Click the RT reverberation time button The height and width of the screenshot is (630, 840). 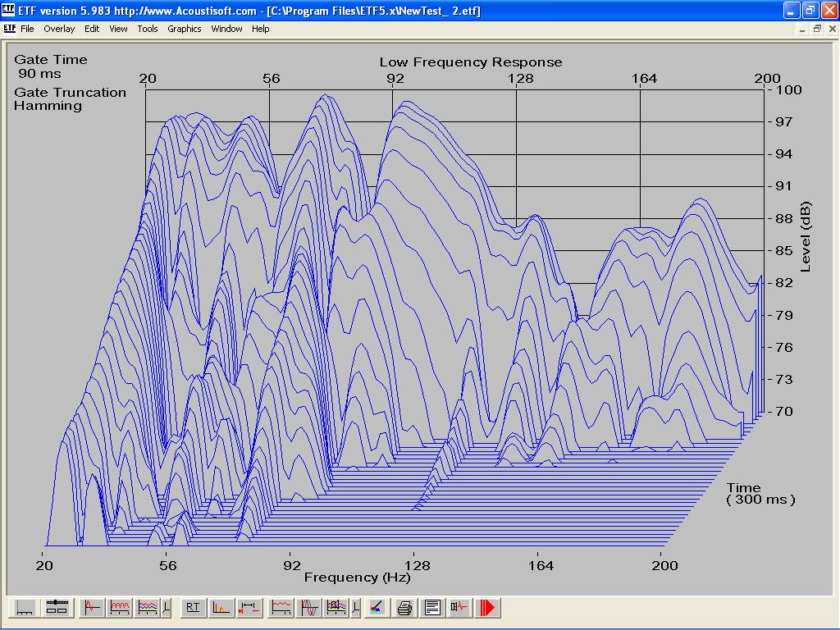(x=193, y=608)
